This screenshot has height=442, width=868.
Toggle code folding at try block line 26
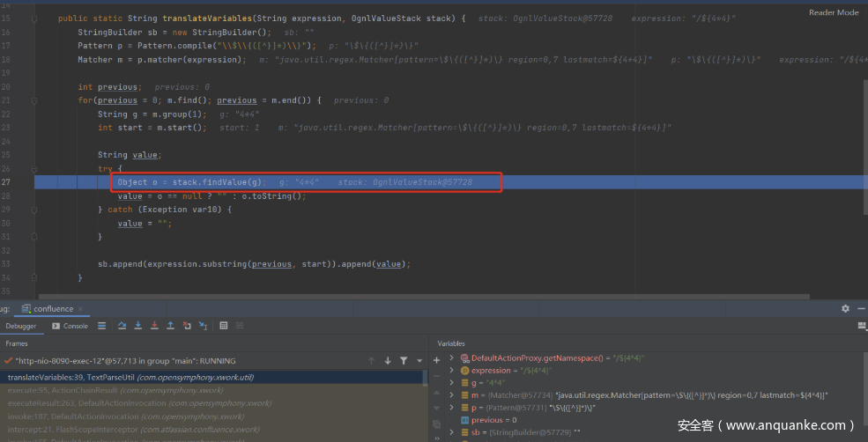[34, 168]
